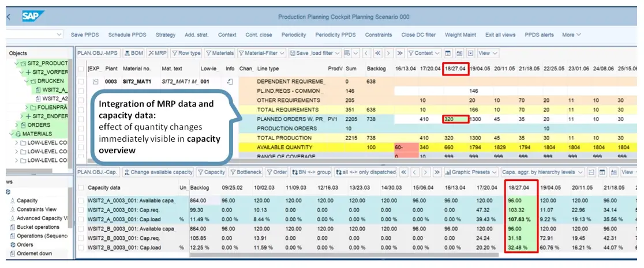644x268 pixels.
Task: Open the Bucket operations view
Action: pos(38,227)
